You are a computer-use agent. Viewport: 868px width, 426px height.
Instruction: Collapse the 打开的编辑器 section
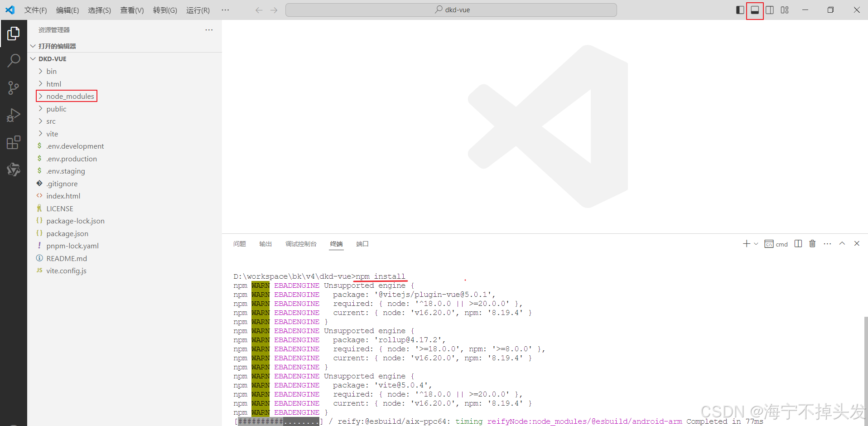point(125,46)
